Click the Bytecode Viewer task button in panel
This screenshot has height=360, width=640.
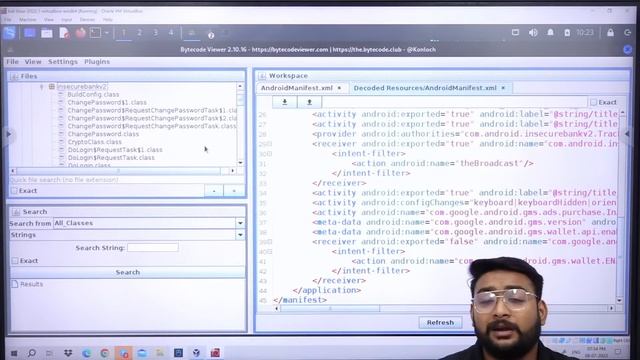point(191,33)
